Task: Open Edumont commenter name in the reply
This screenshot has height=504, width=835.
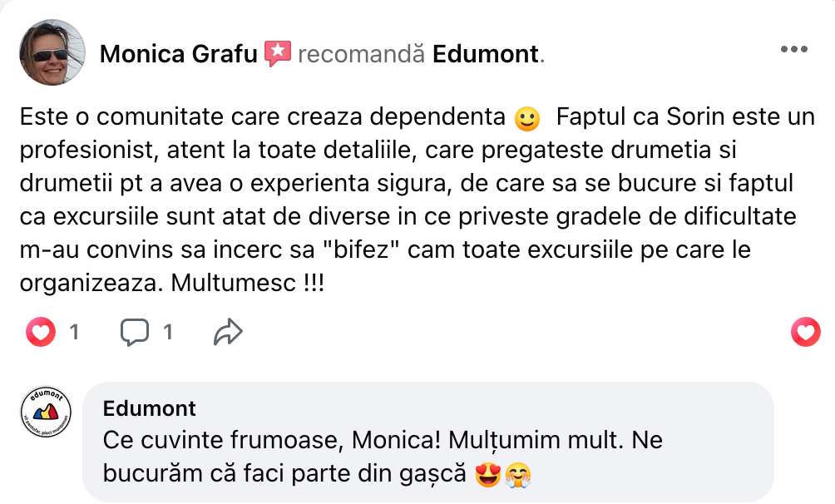Action: click(150, 408)
